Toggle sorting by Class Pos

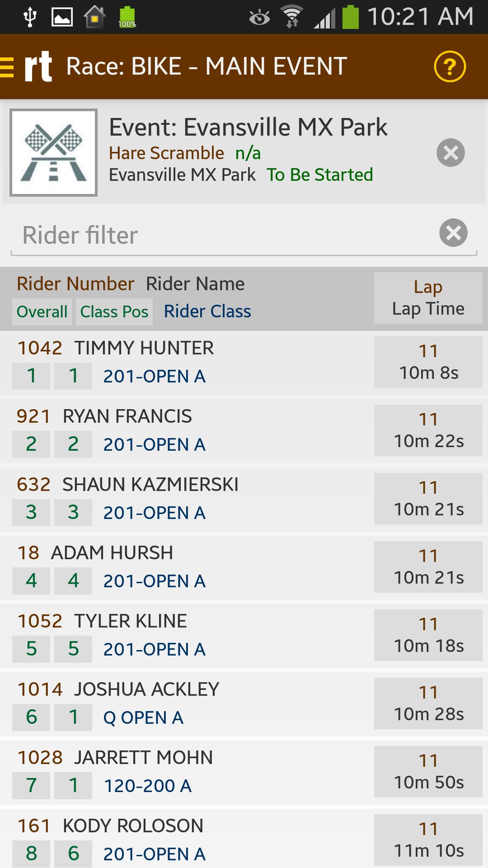click(114, 311)
